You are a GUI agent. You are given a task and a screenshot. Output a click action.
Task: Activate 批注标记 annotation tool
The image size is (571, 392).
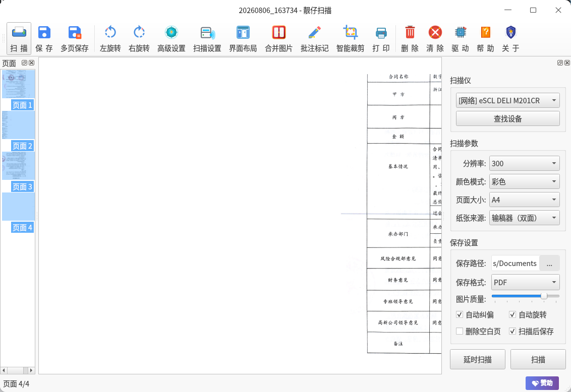click(315, 38)
